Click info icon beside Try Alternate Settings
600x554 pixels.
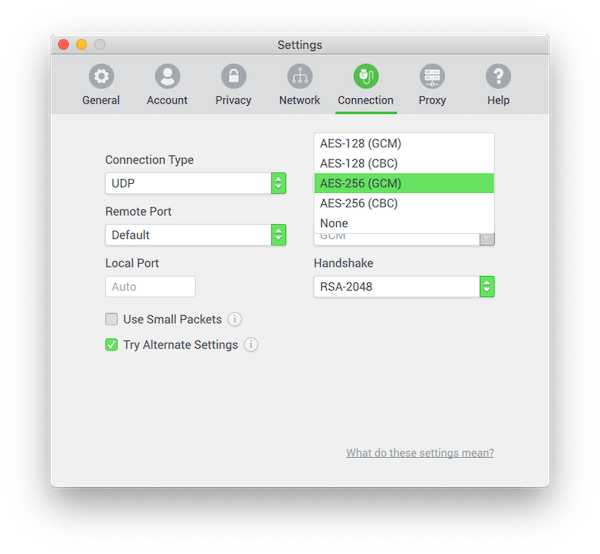(x=251, y=345)
